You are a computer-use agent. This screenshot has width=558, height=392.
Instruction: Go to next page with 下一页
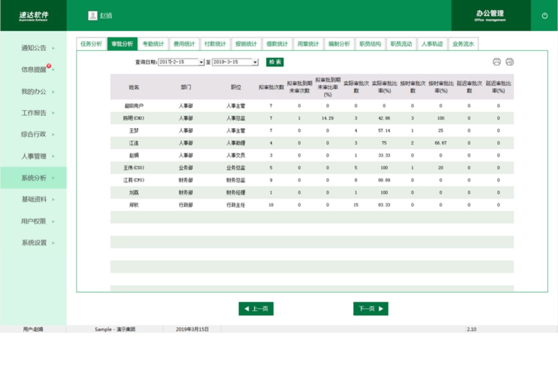click(371, 309)
